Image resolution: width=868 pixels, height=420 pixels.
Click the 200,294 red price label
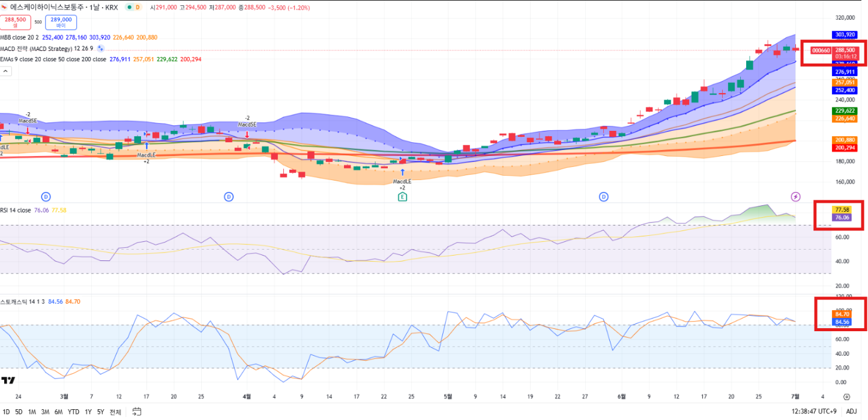coord(845,148)
